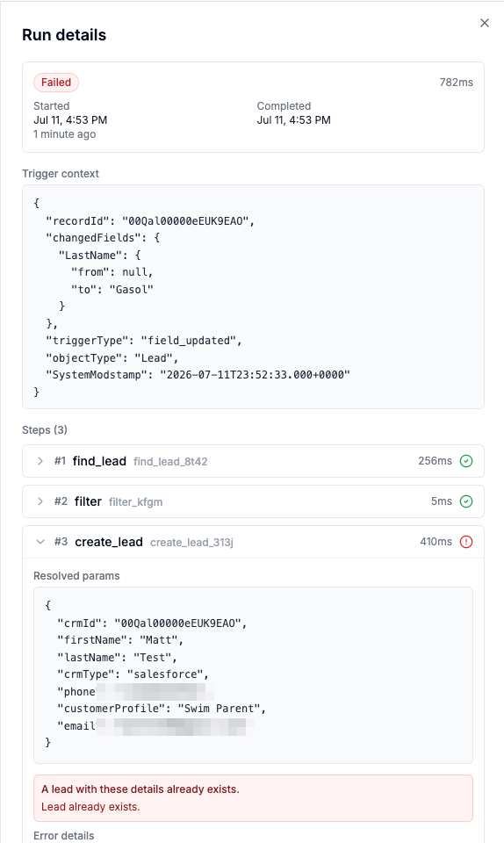Expand the find_lead step chevron
504x843 pixels.
pos(40,461)
